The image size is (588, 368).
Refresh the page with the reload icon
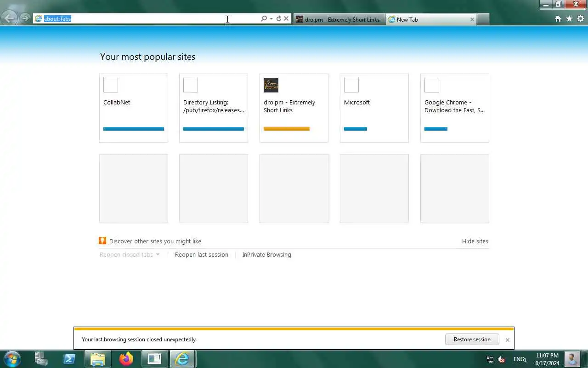point(278,19)
